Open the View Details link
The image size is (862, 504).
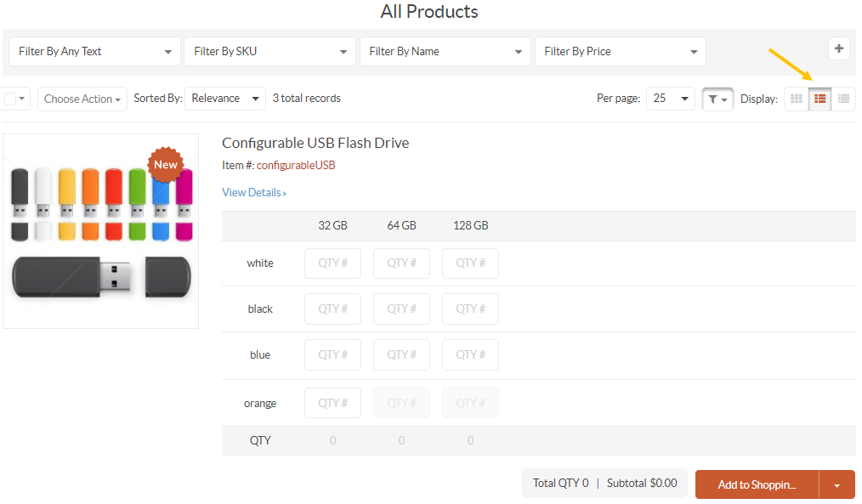254,192
